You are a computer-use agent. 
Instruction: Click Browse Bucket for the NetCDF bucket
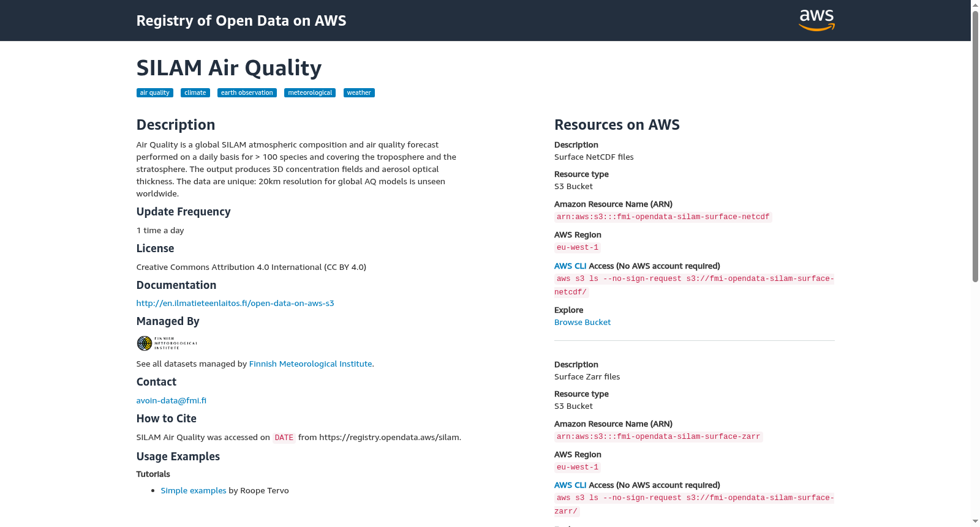(x=582, y=322)
